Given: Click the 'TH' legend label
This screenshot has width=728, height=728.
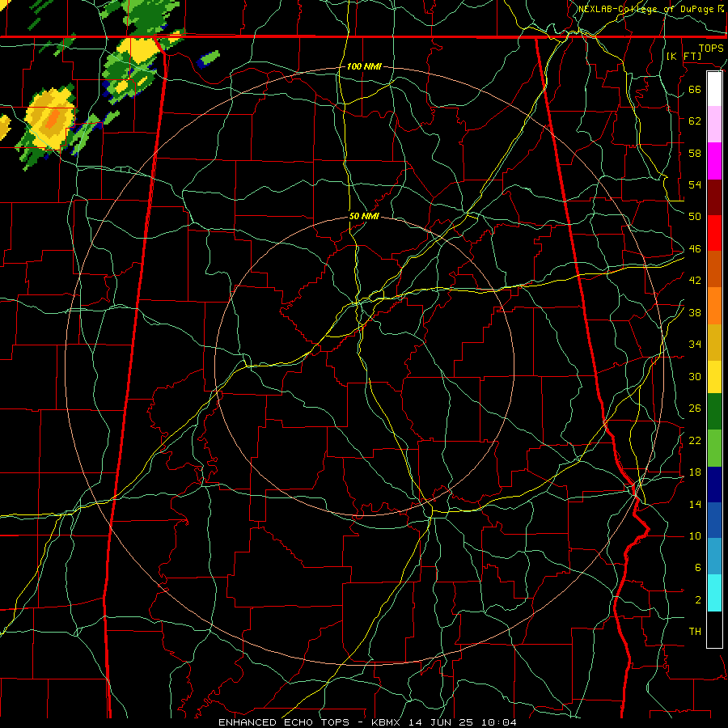Looking at the screenshot, I should [695, 632].
